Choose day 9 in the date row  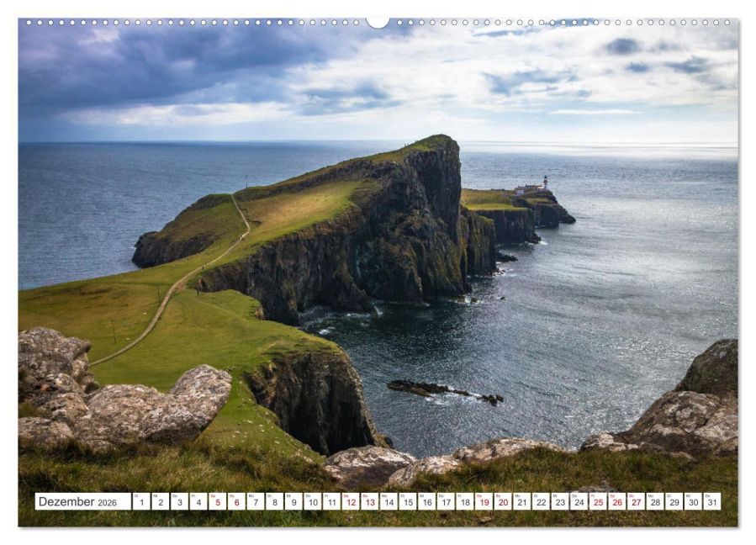coord(293,501)
